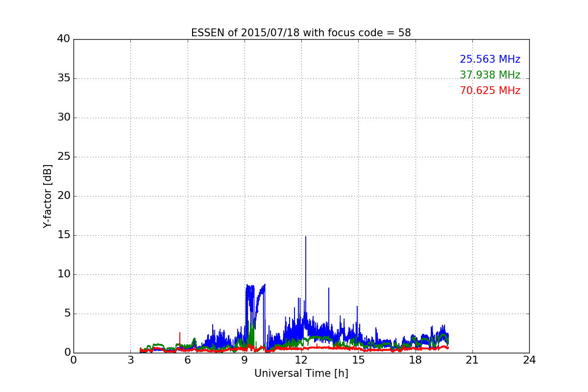The image size is (588, 392).
Task: Select the green 37.938 MHz legend label
Action: (x=490, y=75)
